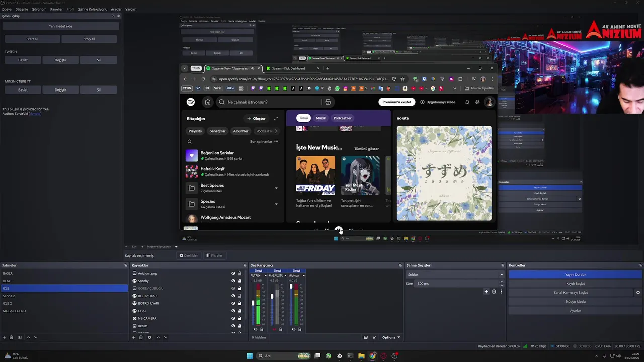Click the Süre 300 ms duration field

pos(460,283)
